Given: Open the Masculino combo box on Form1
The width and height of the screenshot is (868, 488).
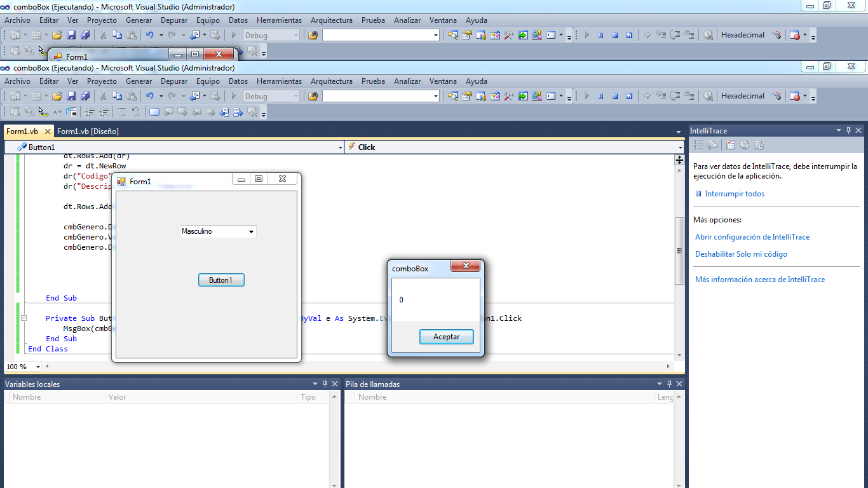Looking at the screenshot, I should [252, 231].
